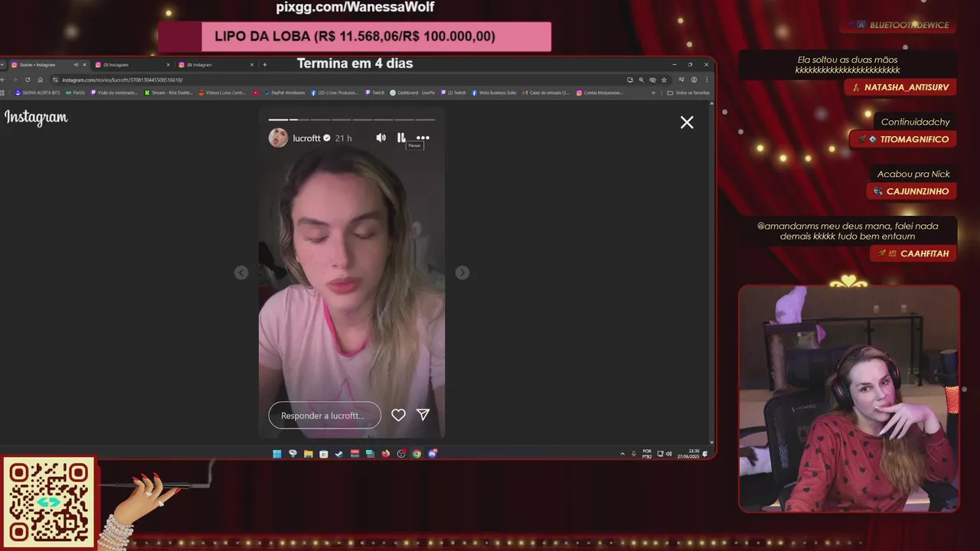Click the 'LIPO DA LOBA' donation goal bar

pyautogui.click(x=354, y=36)
